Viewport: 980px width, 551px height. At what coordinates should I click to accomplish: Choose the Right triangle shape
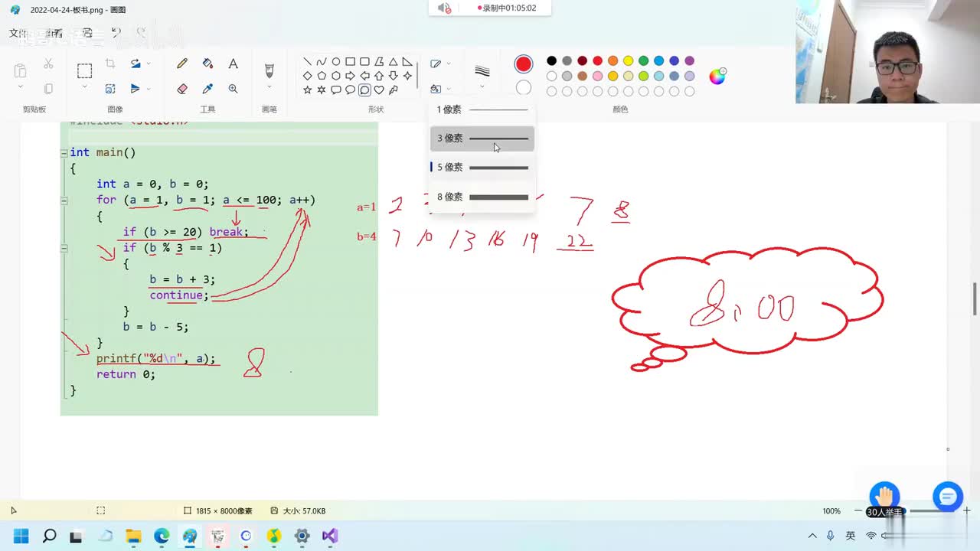pyautogui.click(x=407, y=62)
